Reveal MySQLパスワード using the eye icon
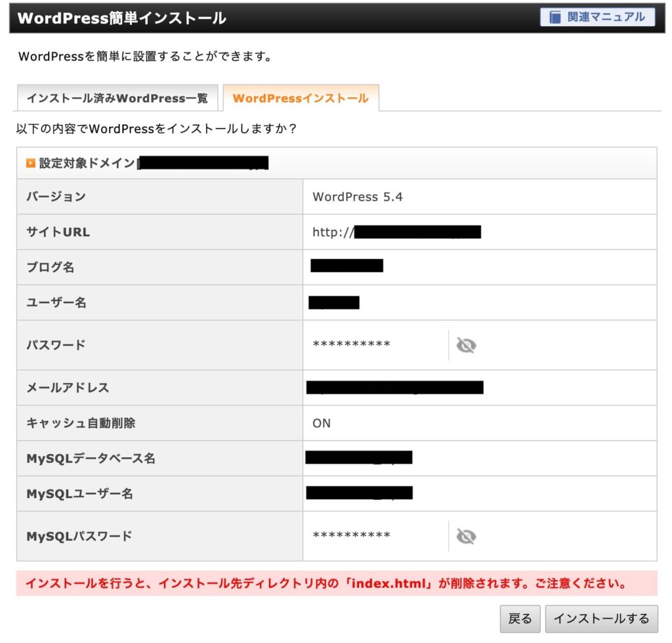This screenshot has height=643, width=672. click(466, 537)
